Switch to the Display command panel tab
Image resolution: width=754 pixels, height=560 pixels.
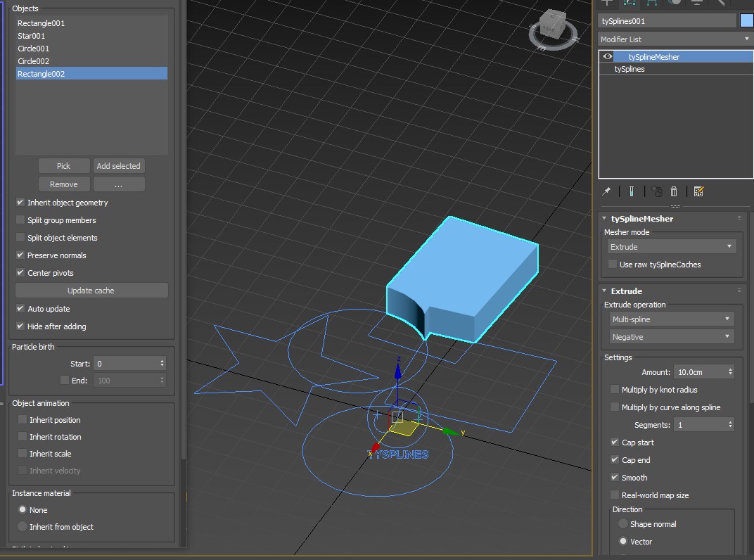pyautogui.click(x=697, y=2)
